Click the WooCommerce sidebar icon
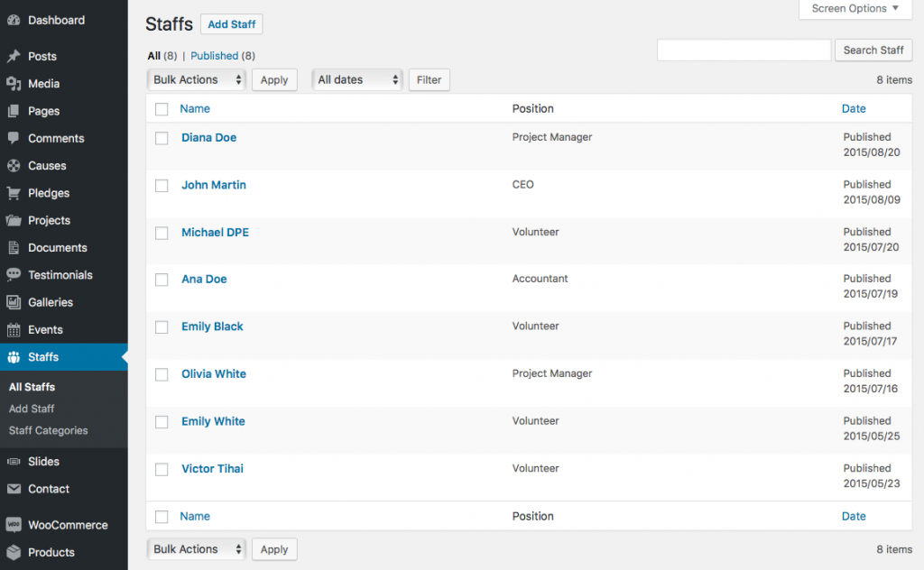 click(15, 524)
